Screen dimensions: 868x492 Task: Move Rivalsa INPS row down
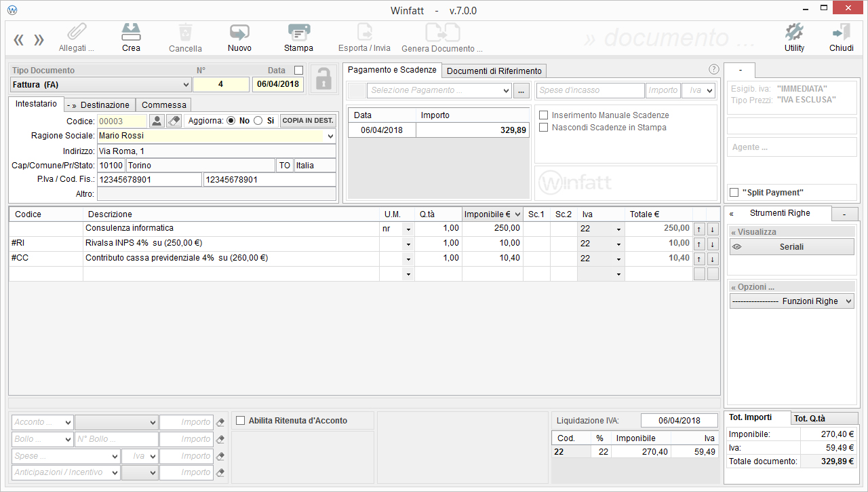click(712, 244)
